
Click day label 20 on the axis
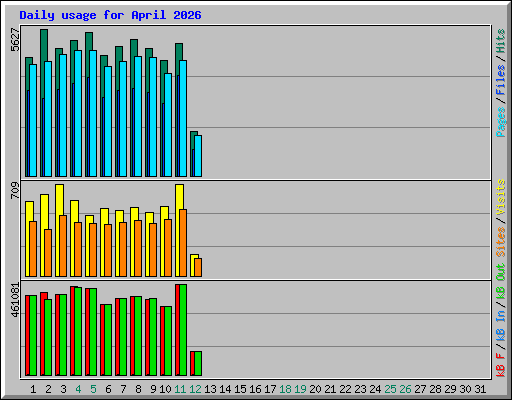click(x=315, y=389)
